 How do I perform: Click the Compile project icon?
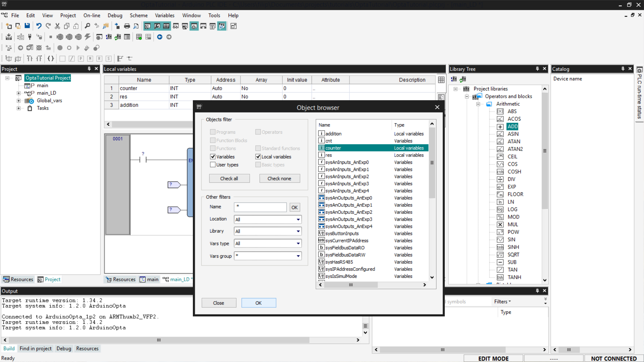click(9, 37)
